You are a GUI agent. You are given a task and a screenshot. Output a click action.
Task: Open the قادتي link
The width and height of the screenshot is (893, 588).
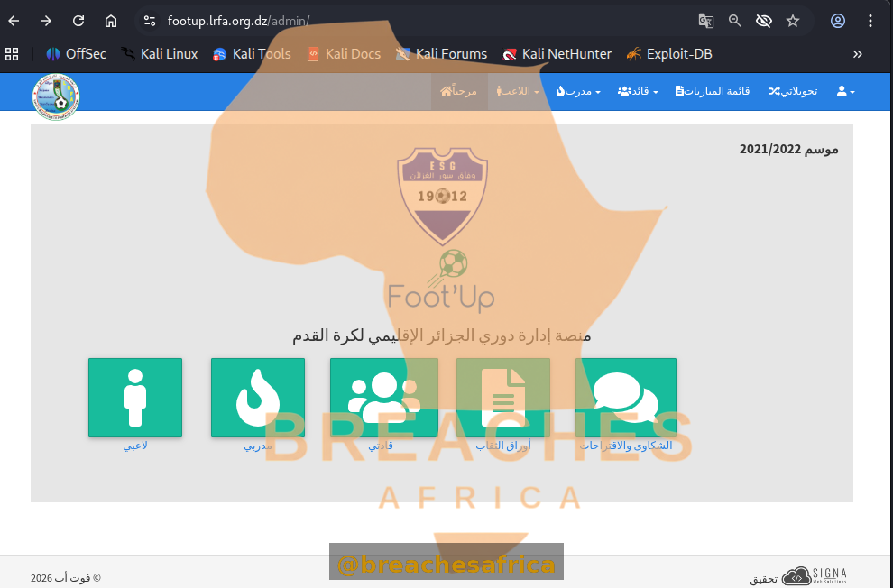click(x=381, y=446)
